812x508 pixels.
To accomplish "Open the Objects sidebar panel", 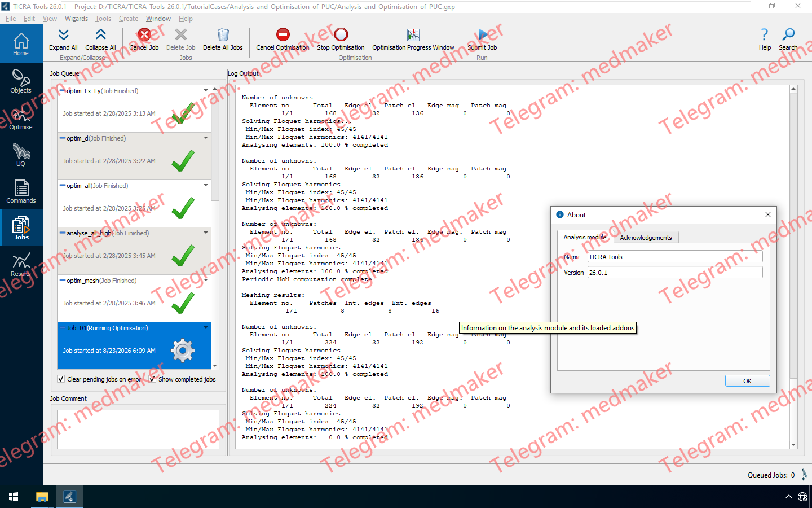I will click(x=21, y=81).
